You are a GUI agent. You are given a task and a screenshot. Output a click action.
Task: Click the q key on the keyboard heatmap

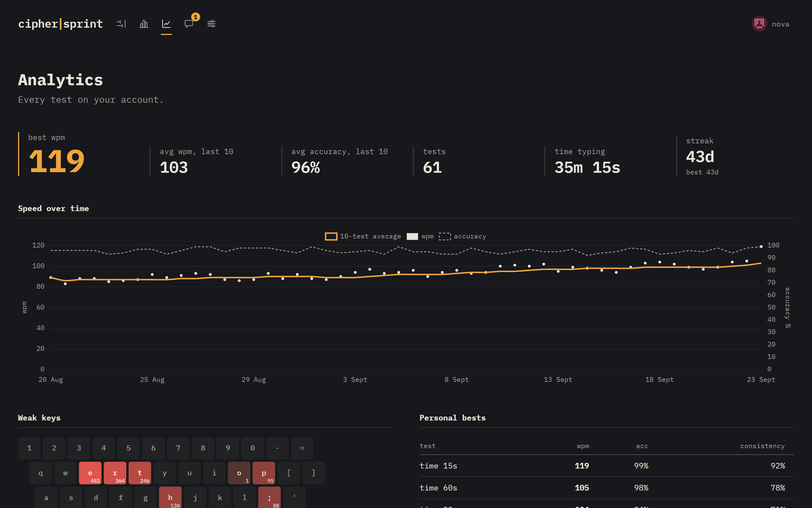coord(41,473)
